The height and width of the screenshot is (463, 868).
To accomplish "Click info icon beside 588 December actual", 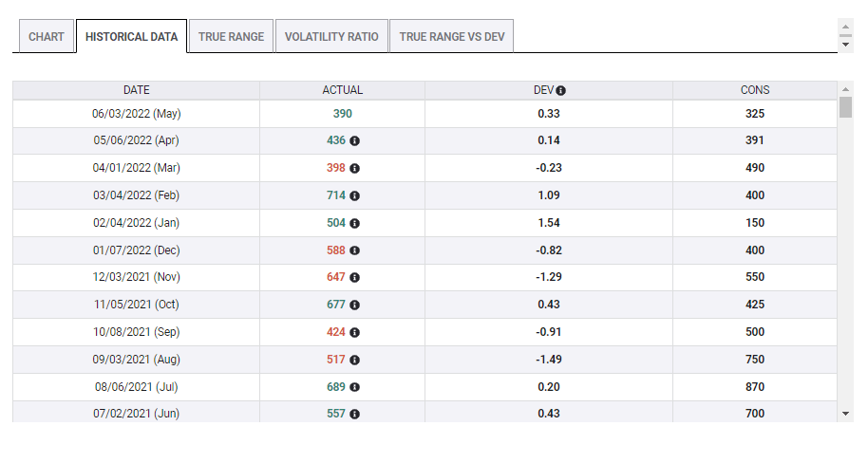I will pyautogui.click(x=354, y=250).
